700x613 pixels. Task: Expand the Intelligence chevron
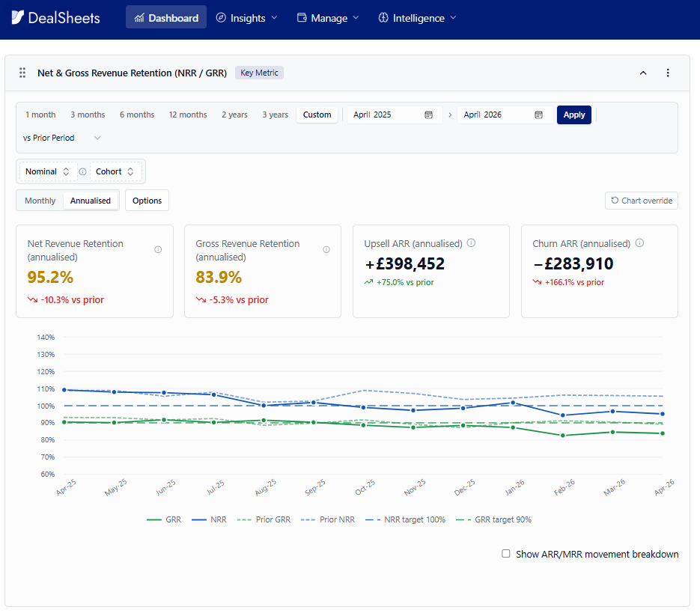pos(453,18)
